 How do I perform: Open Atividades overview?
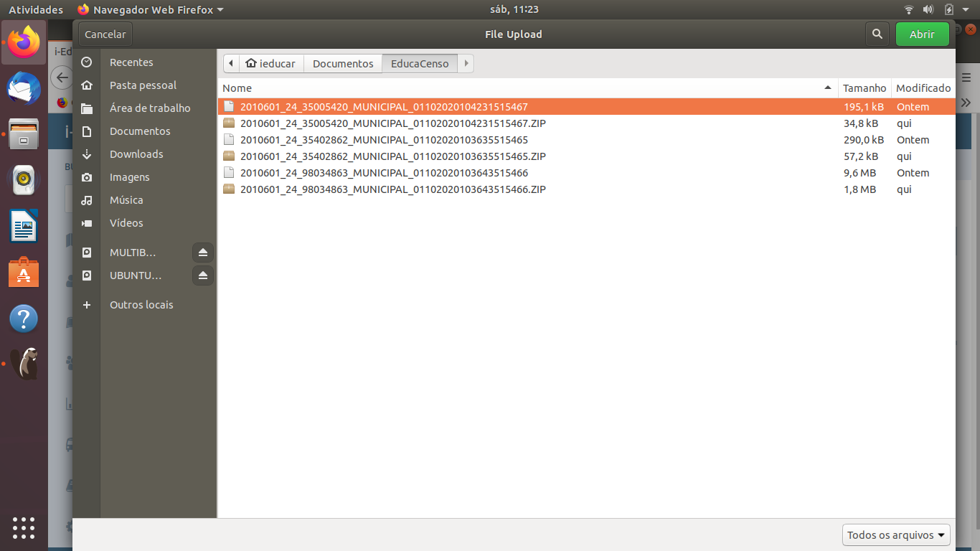click(x=36, y=9)
